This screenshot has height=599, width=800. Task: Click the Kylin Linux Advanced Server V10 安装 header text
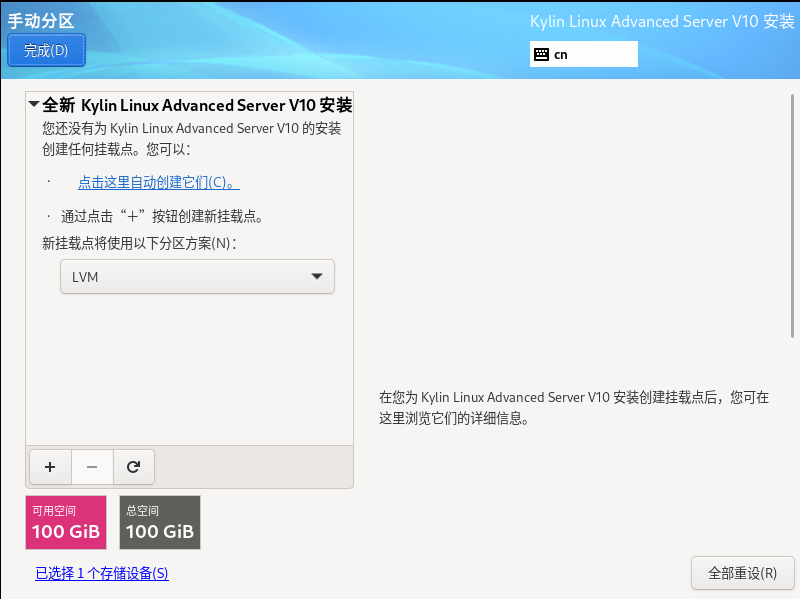click(662, 21)
